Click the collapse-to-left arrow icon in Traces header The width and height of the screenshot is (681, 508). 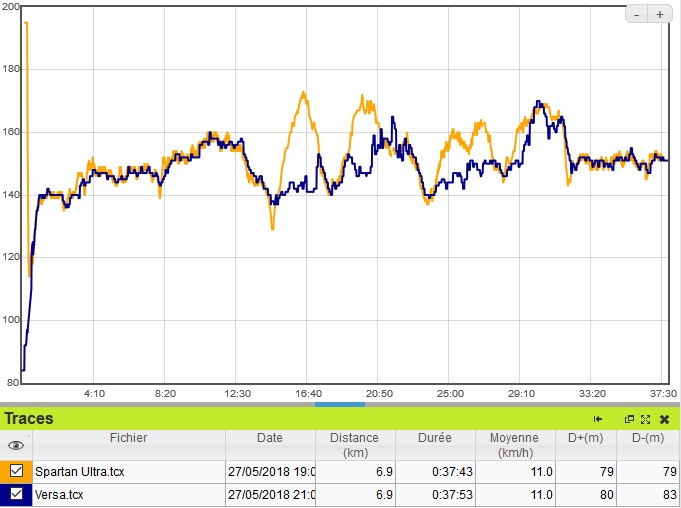(x=598, y=419)
